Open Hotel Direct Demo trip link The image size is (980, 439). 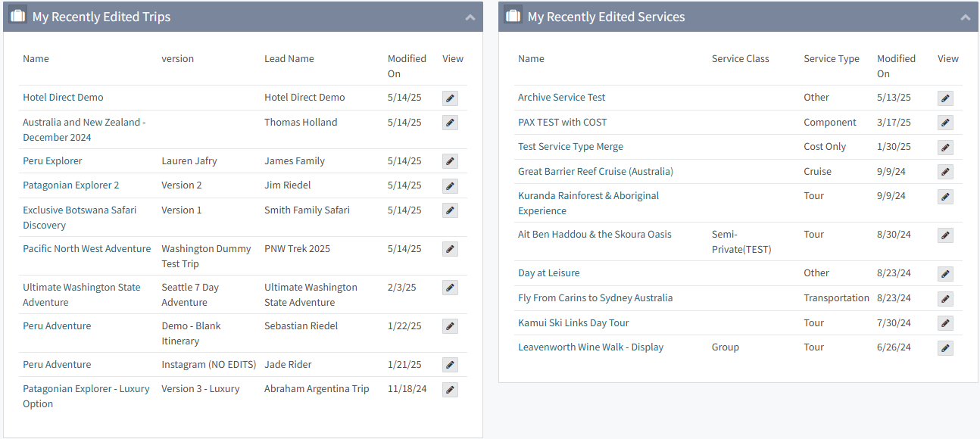point(63,98)
